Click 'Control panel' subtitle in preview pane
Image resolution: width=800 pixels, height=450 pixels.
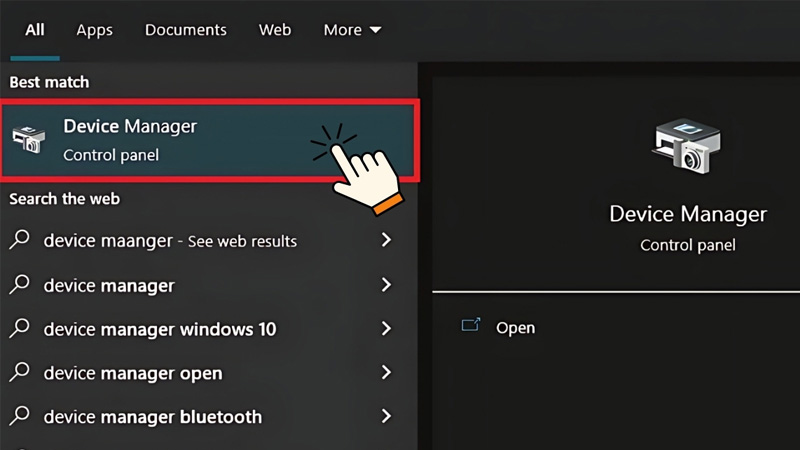click(x=688, y=245)
